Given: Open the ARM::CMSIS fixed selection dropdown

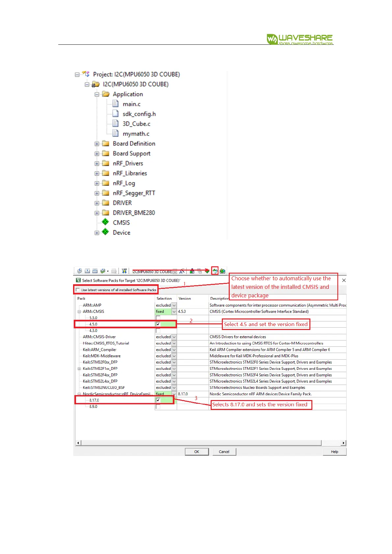Looking at the screenshot, I should point(174,312).
